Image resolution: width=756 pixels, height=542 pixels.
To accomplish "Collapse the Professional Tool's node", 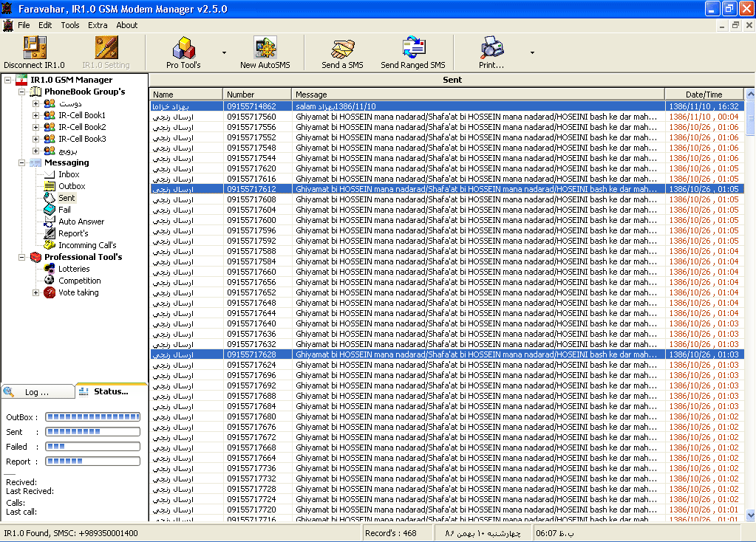I will tap(21, 257).
